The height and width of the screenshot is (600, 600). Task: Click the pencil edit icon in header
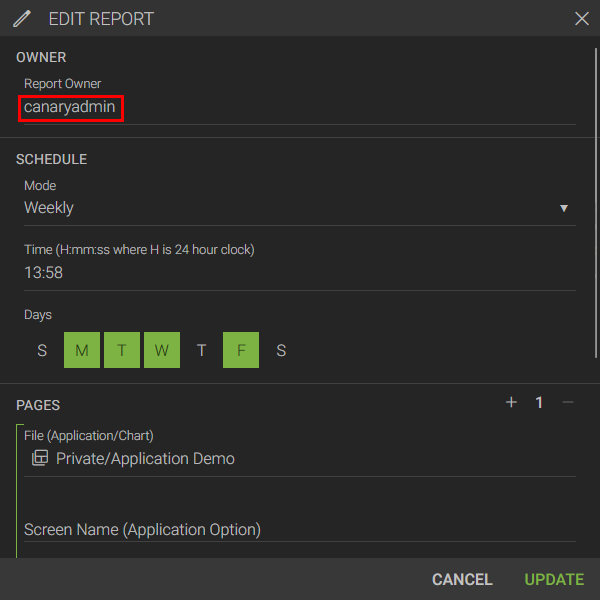tap(22, 18)
